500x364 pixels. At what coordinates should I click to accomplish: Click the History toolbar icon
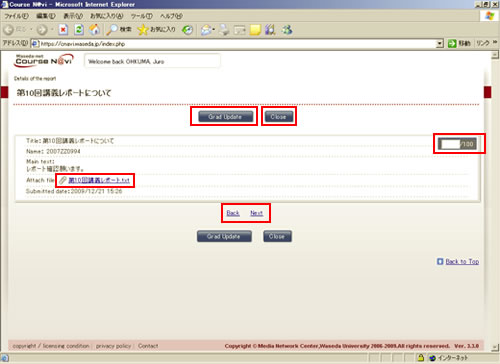pos(188,30)
